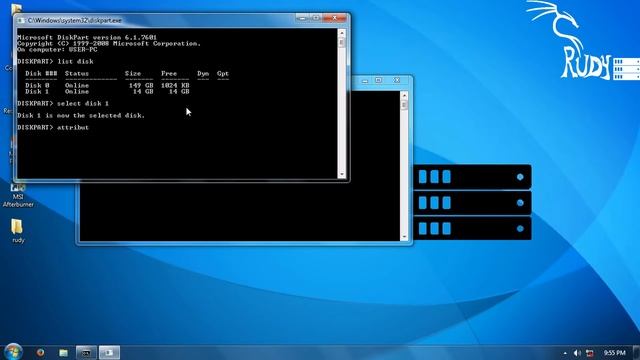Launch Firefox from the taskbar
Screen dimensions: 640x360
[x=40, y=352]
